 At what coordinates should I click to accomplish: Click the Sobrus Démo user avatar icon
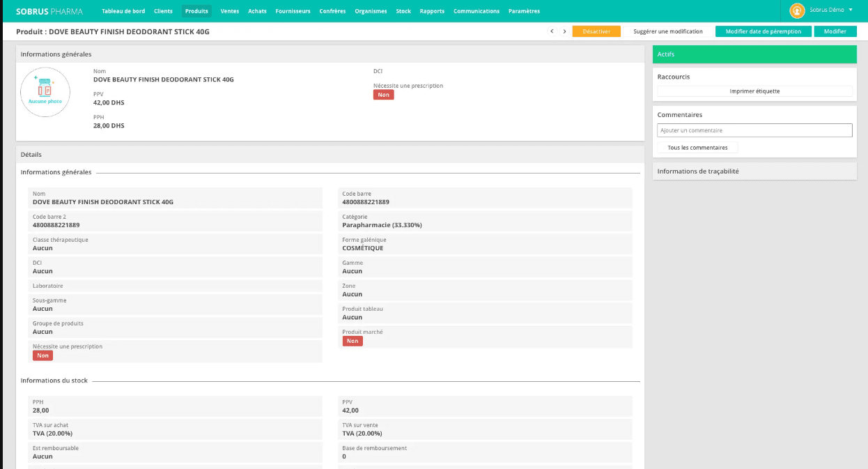(x=797, y=10)
